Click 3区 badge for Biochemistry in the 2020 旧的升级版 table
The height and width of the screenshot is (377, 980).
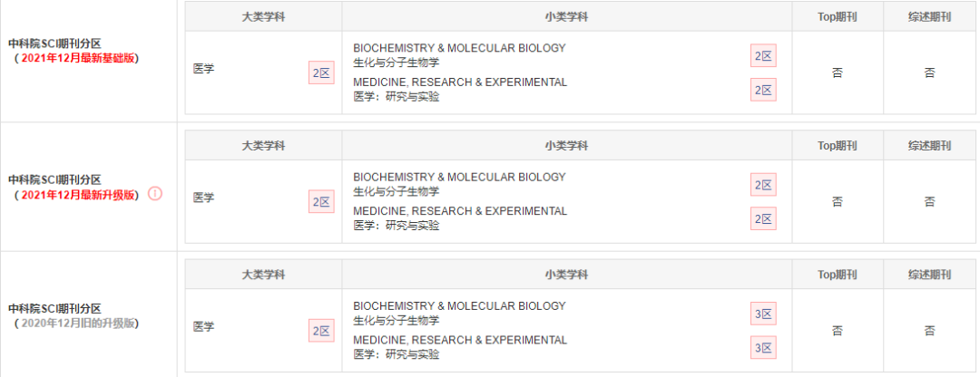pyautogui.click(x=763, y=314)
